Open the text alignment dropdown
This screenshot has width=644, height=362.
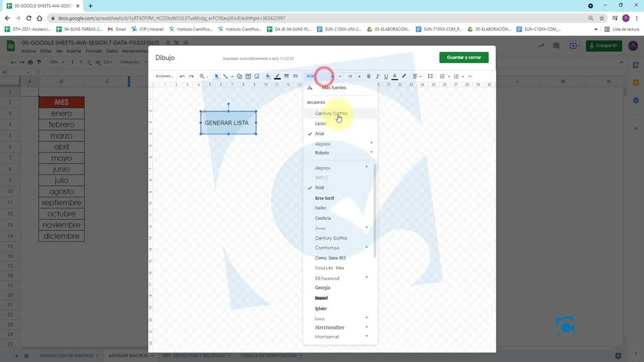[x=417, y=76]
